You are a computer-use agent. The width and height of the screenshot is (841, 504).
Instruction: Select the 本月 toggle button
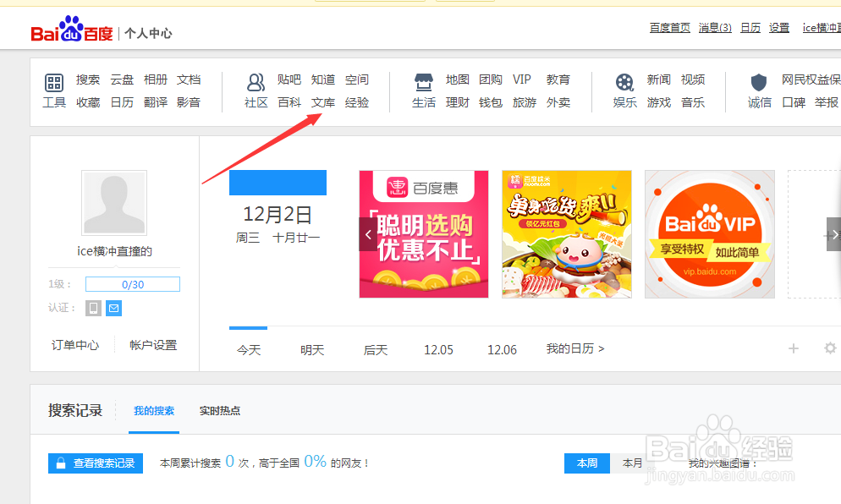pyautogui.click(x=632, y=463)
